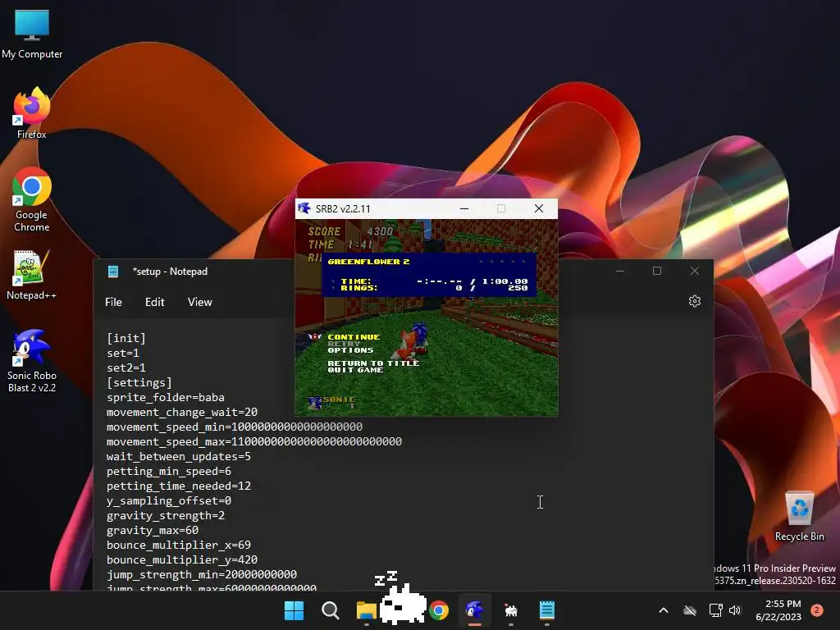
Task: Click the jump_strength_min=20000000000 line
Action: (202, 574)
